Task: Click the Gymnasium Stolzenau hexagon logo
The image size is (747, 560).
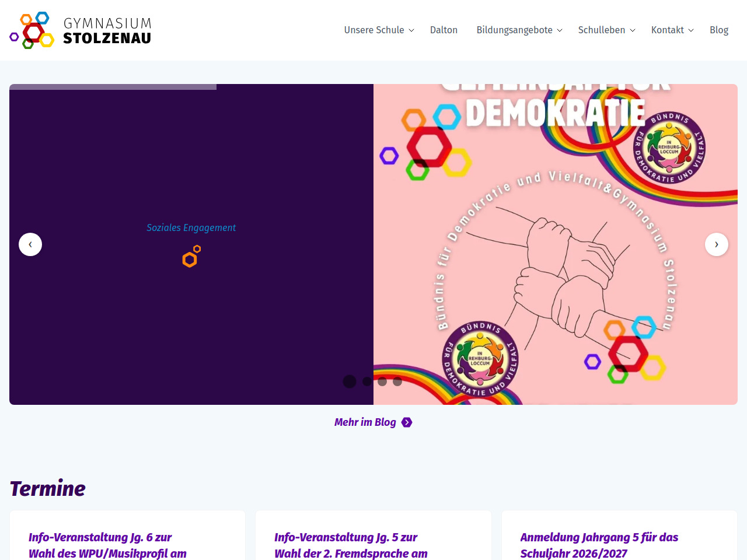Action: pyautogui.click(x=32, y=30)
